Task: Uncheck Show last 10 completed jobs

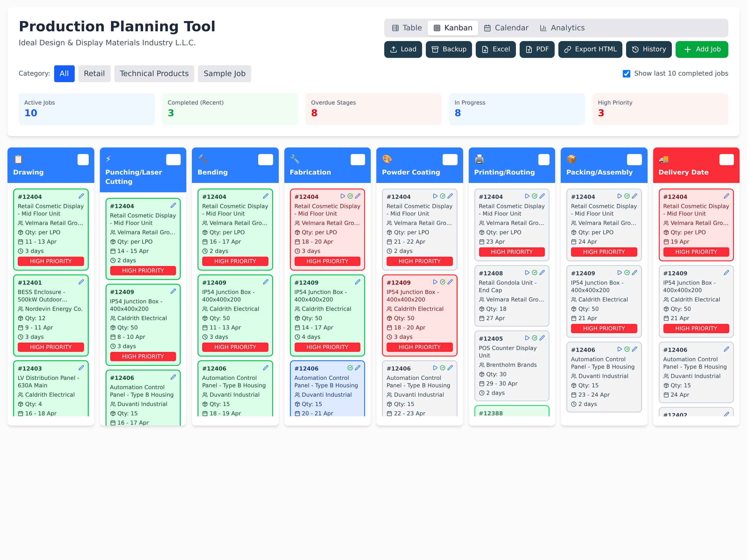Action: point(627,73)
